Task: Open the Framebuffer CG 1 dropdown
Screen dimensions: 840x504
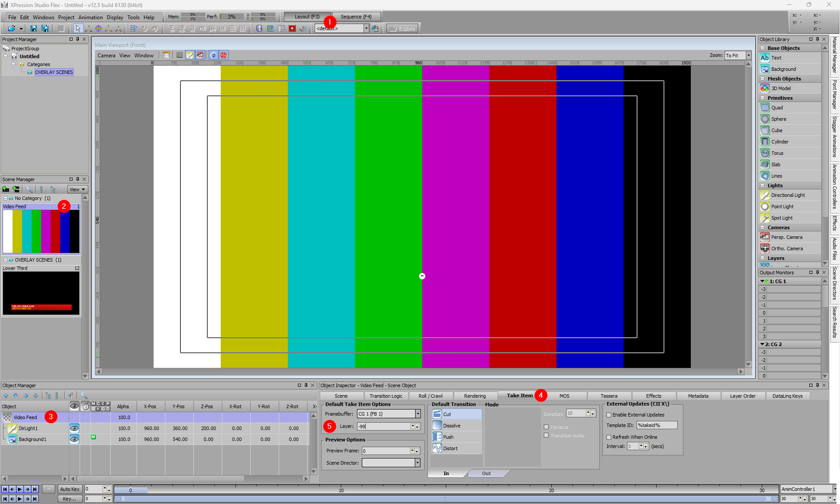Action: click(x=418, y=414)
